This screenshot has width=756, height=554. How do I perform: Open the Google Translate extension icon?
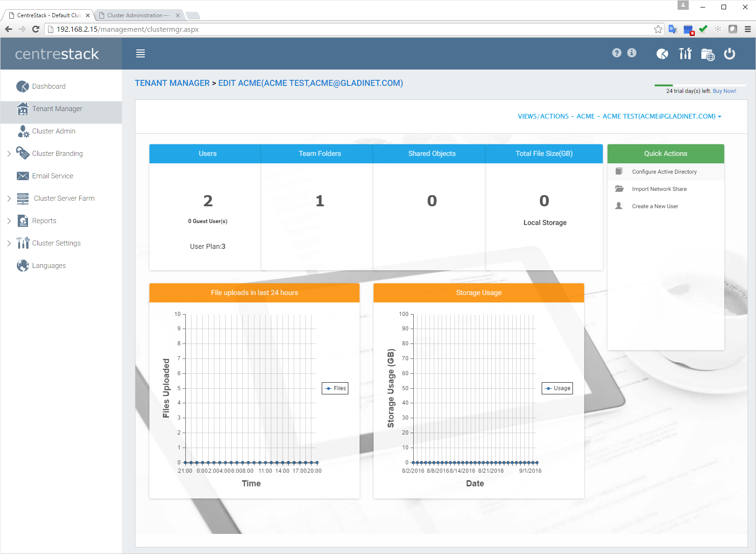(x=673, y=29)
